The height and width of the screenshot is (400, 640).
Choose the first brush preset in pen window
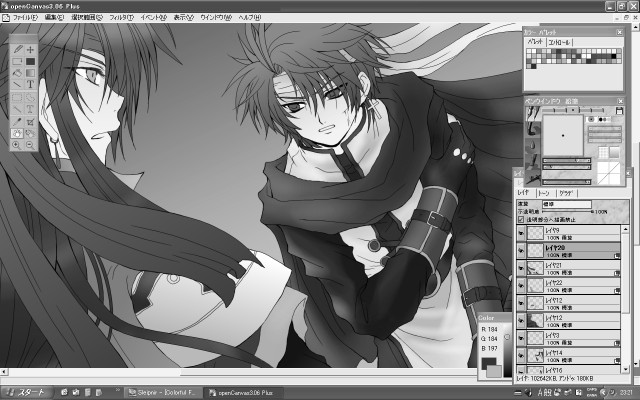point(532,113)
